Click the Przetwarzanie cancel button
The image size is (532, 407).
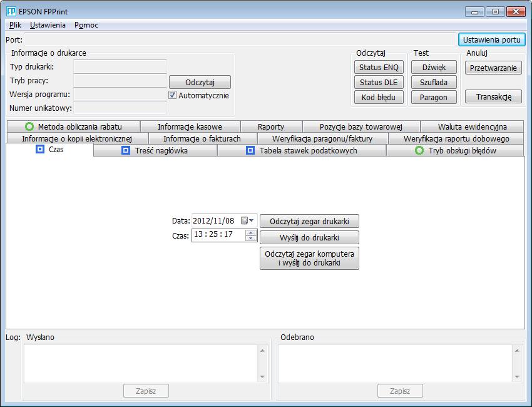[x=493, y=68]
